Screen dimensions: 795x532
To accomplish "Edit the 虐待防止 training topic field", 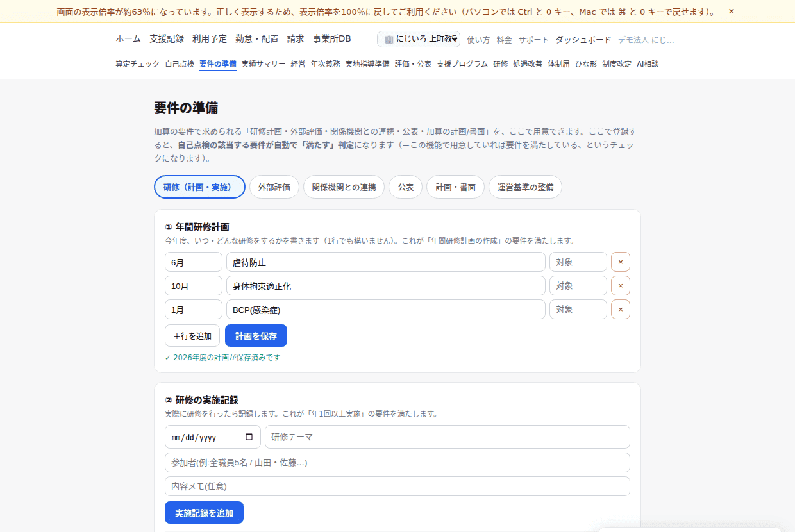I will click(x=386, y=262).
